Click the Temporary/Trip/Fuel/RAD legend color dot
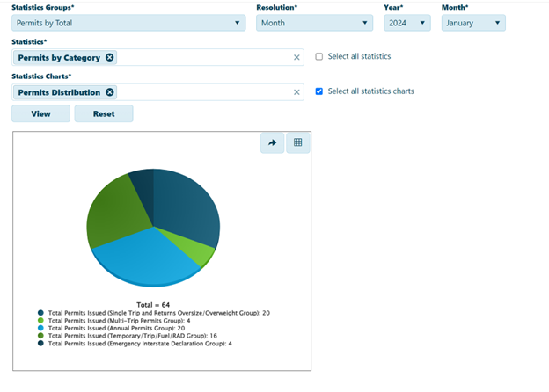The height and width of the screenshot is (392, 549). [x=40, y=336]
